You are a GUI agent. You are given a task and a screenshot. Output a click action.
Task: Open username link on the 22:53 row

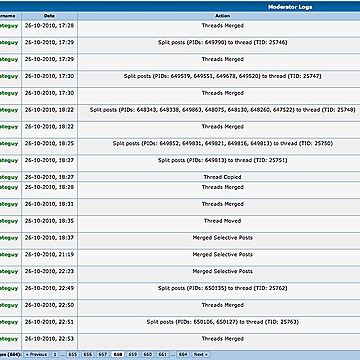point(9,339)
